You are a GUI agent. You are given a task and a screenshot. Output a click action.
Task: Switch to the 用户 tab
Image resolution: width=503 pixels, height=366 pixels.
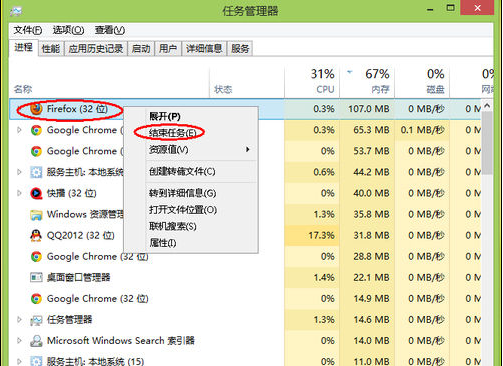pyautogui.click(x=168, y=49)
